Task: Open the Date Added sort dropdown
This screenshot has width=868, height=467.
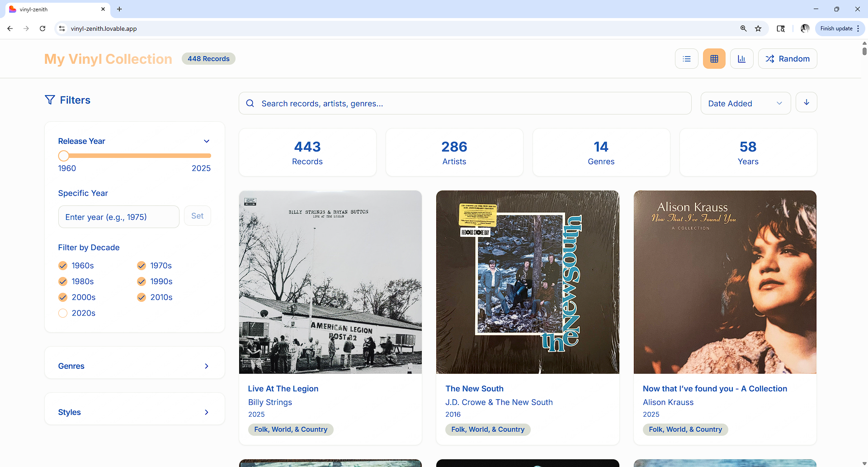Action: pyautogui.click(x=745, y=104)
